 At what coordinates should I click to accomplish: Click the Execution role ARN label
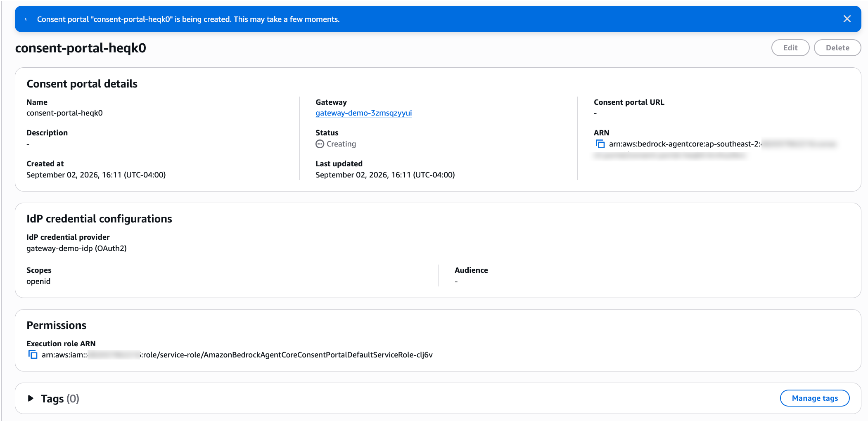click(x=61, y=344)
